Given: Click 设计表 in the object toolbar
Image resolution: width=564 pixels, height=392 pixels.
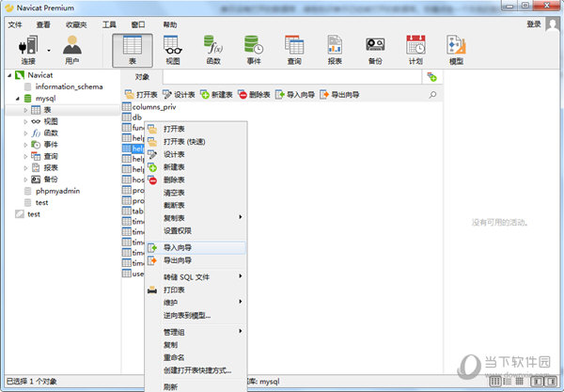Looking at the screenshot, I should pyautogui.click(x=179, y=95).
